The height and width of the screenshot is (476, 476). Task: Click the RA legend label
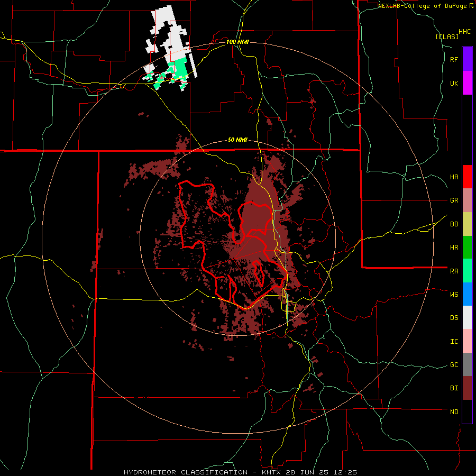(454, 271)
